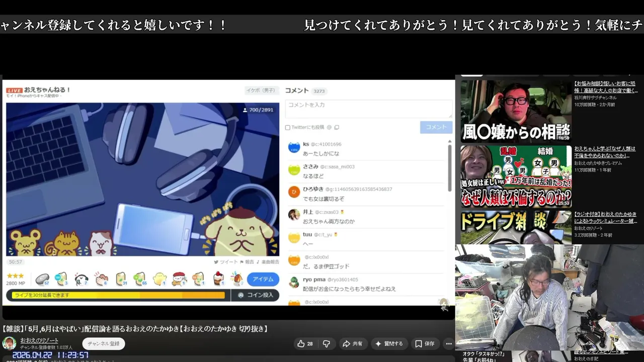
Task: Click the 石川典行サブチャンネル channel name
Action: [x=595, y=98]
